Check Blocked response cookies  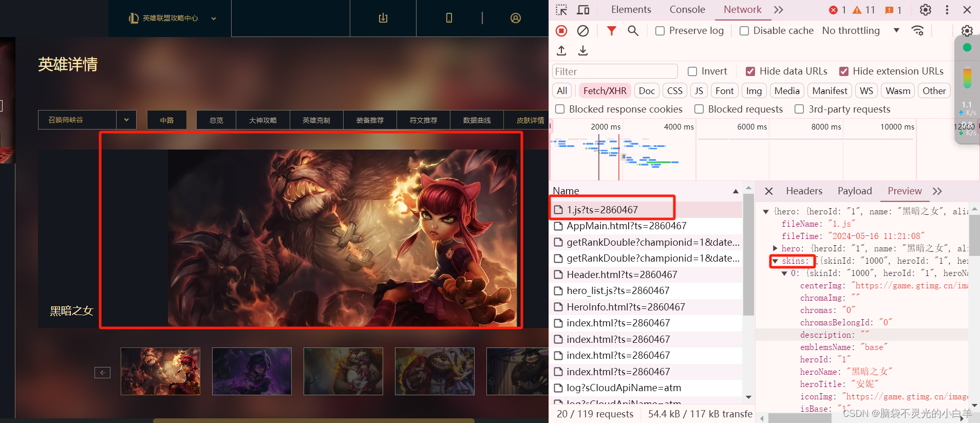coord(560,109)
